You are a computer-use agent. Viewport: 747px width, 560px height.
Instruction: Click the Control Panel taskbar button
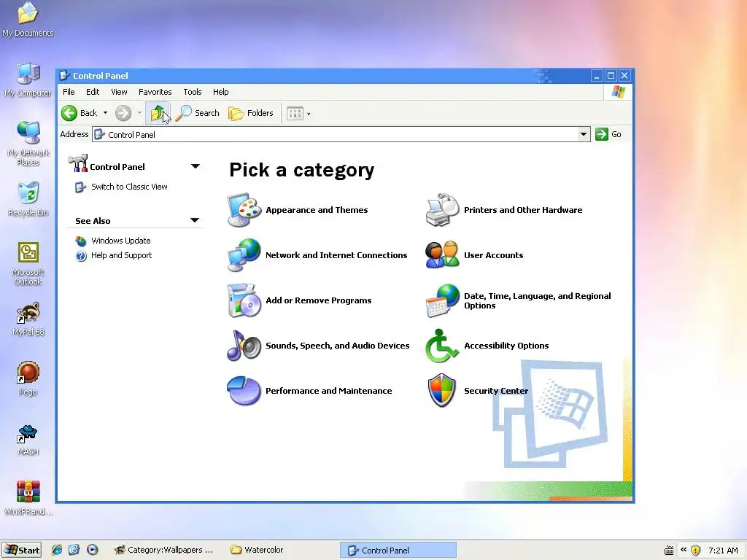[x=398, y=550]
